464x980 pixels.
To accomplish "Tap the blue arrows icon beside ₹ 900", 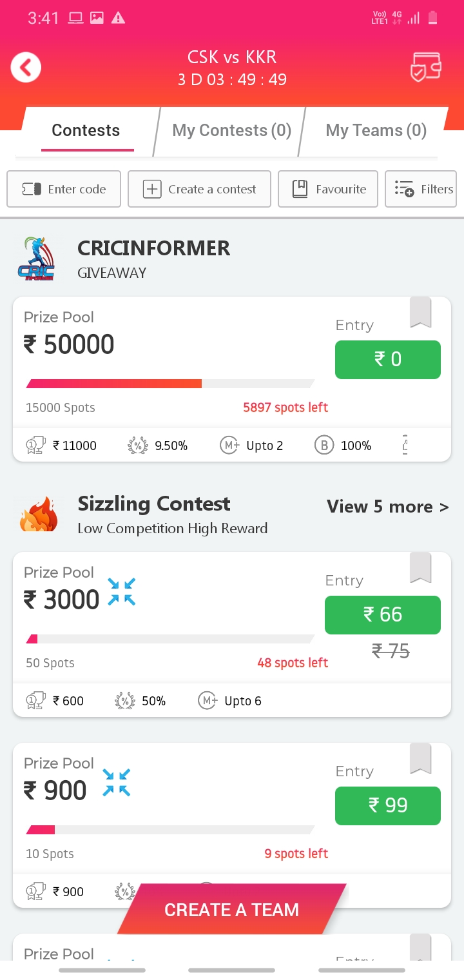I will 117,783.
